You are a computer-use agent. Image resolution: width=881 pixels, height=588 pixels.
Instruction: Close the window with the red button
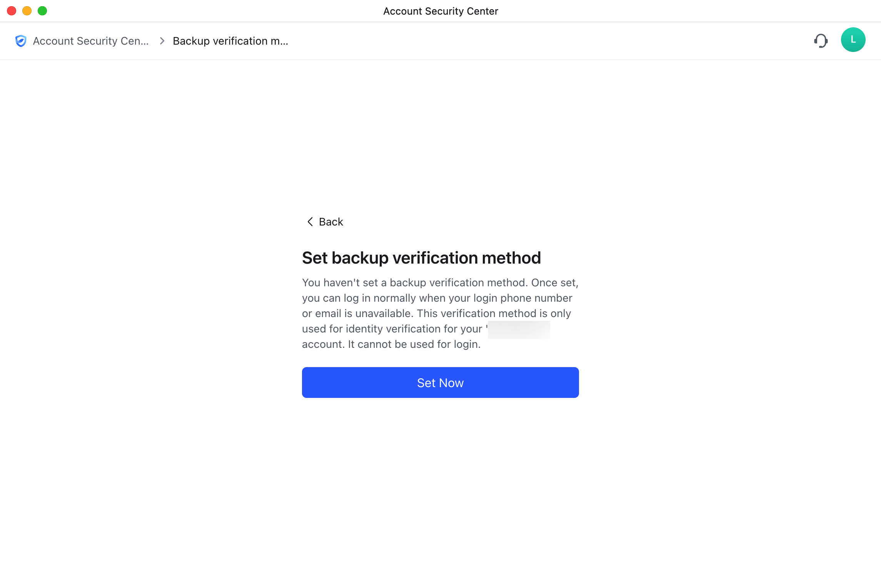(12, 11)
